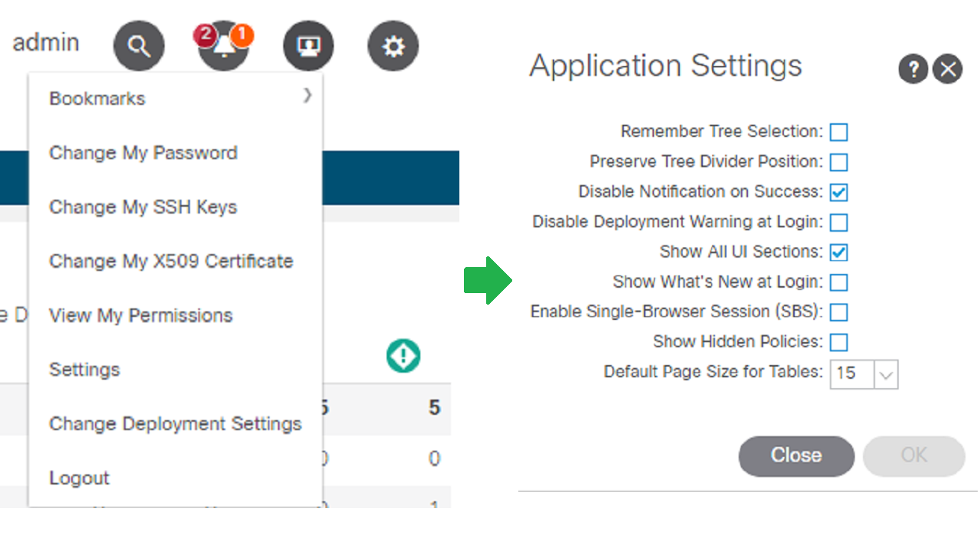Viewport: 980px width, 551px height.
Task: Select Change My Password menu entry
Action: (143, 153)
